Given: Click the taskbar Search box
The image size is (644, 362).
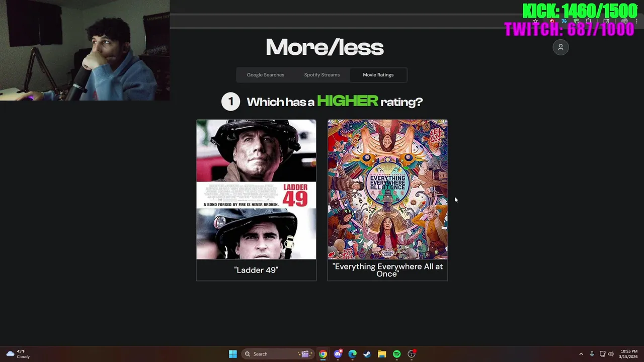Looking at the screenshot, I should pyautogui.click(x=278, y=354).
